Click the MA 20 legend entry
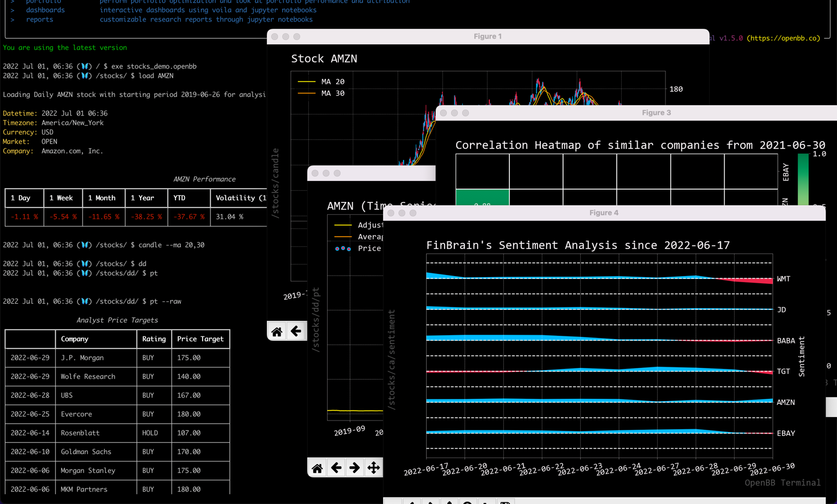Image resolution: width=837 pixels, height=504 pixels. tap(321, 81)
